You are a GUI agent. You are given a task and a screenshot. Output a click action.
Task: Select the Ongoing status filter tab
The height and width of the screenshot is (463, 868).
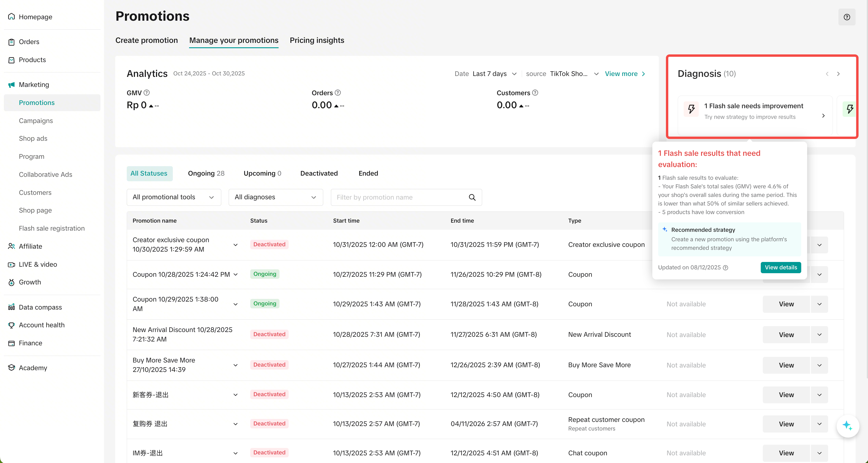[206, 173]
